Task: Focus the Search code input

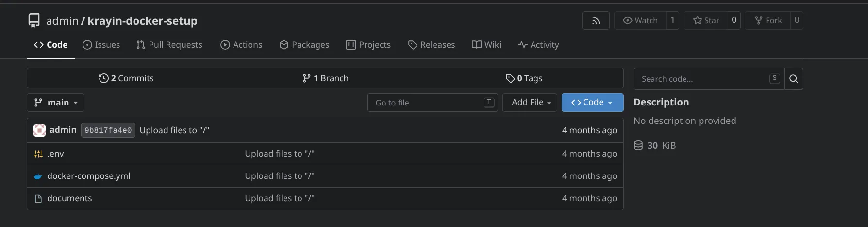Action: click(709, 79)
